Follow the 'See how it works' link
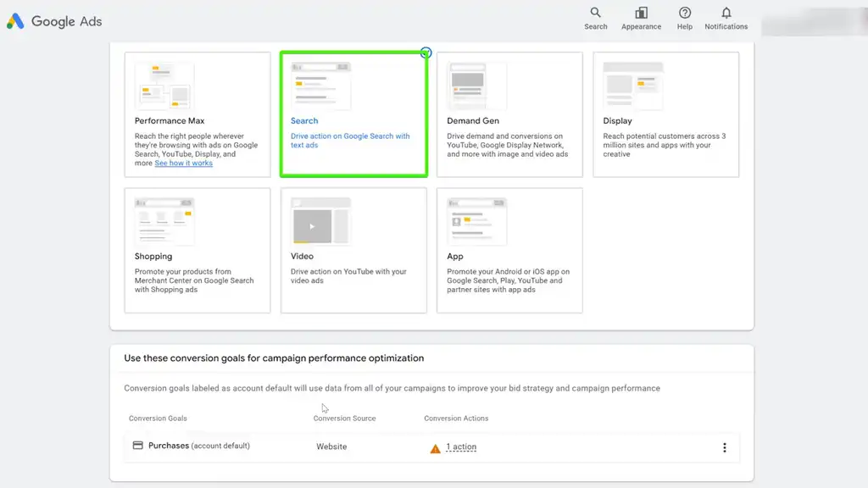 pos(183,164)
